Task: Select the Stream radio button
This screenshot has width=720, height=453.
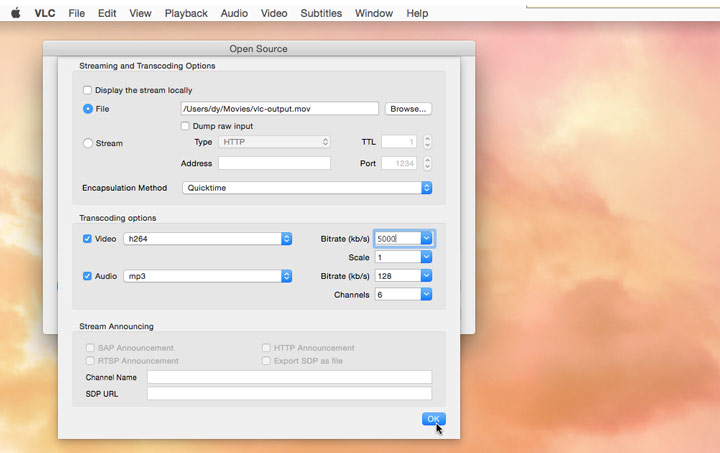Action: click(88, 143)
